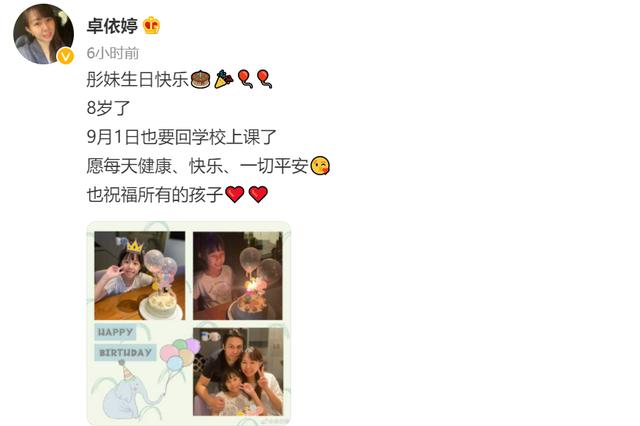Click the first red balloon emoji

click(245, 79)
